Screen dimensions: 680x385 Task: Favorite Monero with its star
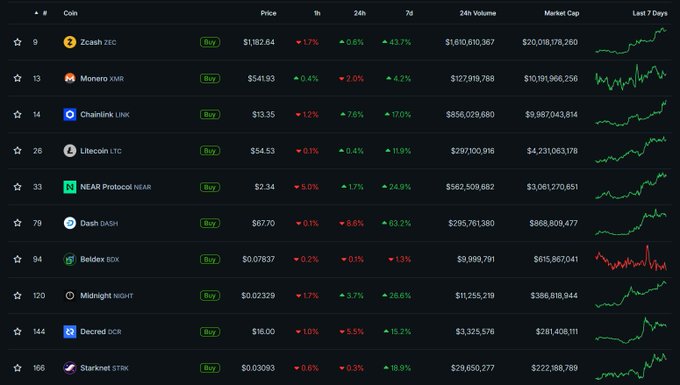point(17,78)
